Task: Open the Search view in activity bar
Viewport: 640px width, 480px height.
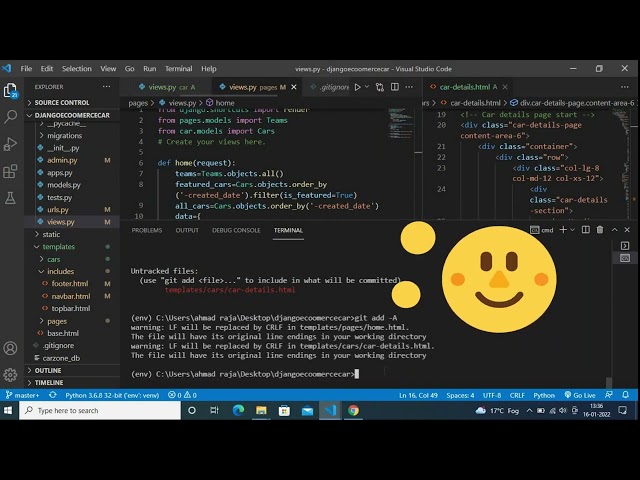Action: [x=10, y=117]
